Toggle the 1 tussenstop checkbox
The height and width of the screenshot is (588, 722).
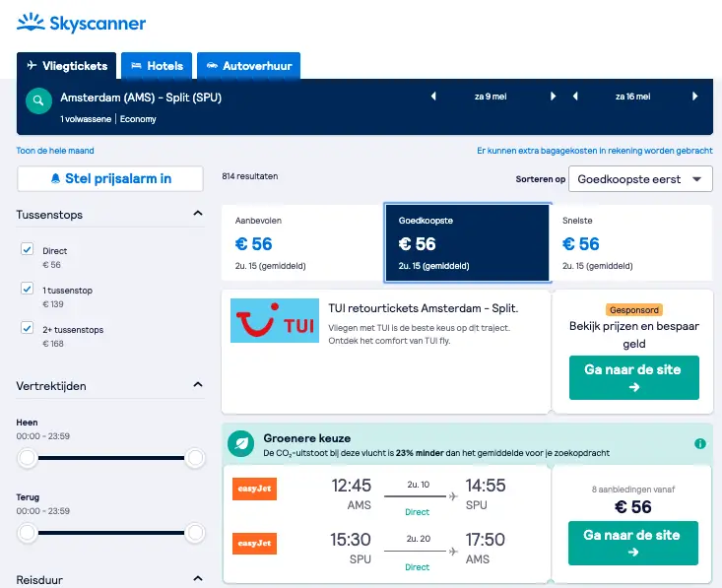pyautogui.click(x=28, y=289)
